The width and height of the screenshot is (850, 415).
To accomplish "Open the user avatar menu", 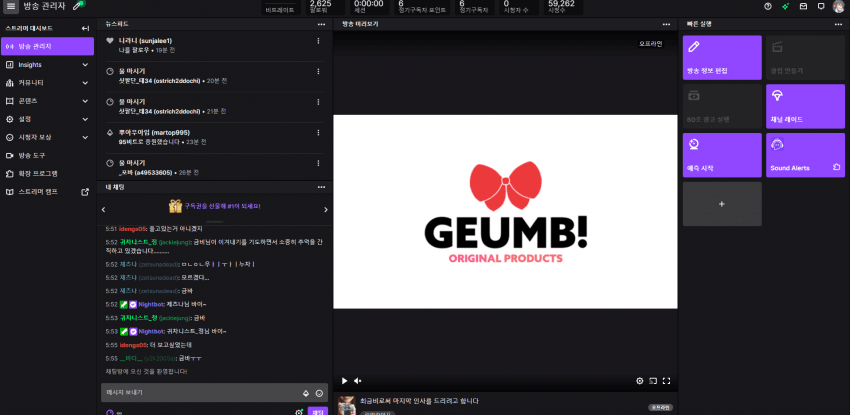I will pos(838,7).
